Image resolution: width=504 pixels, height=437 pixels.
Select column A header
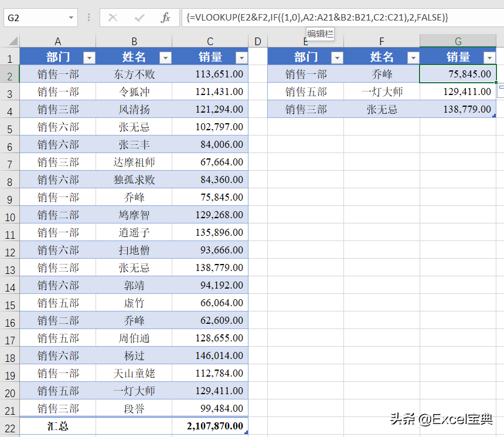(x=58, y=41)
